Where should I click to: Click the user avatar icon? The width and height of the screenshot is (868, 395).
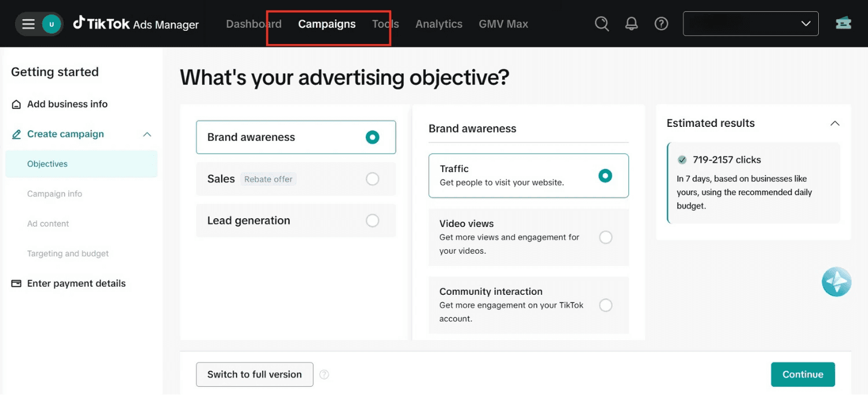click(52, 24)
